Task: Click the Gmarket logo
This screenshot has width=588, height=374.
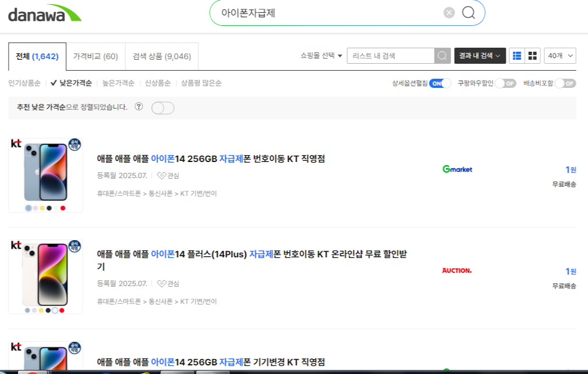Action: (457, 169)
